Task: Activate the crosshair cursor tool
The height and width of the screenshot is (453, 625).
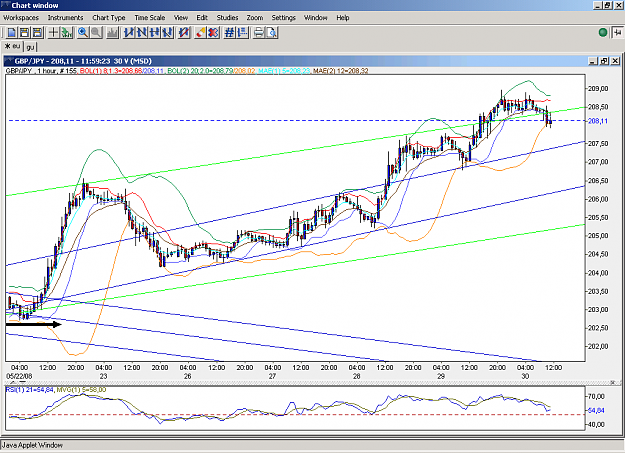Action: click(x=53, y=32)
